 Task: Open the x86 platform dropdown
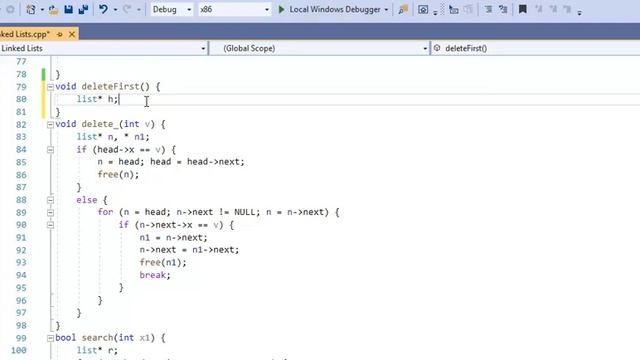click(x=234, y=9)
